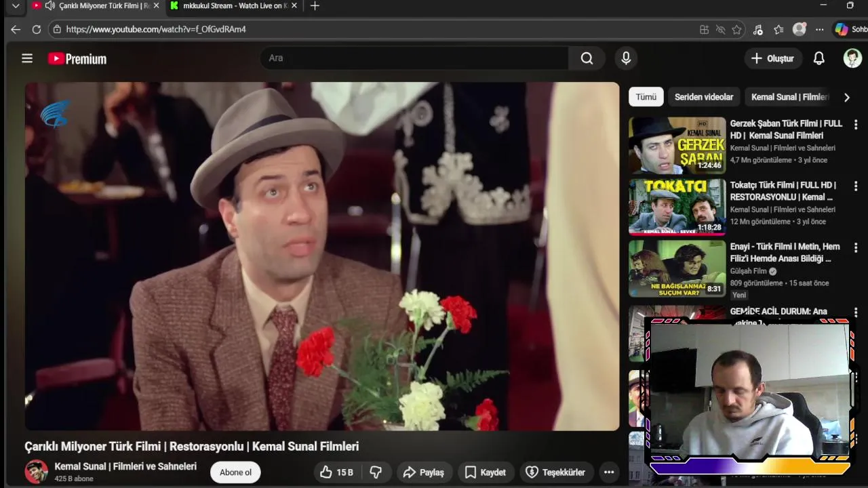Select the Tümü filter chip
Image resolution: width=868 pixels, height=488 pixels.
pos(646,97)
